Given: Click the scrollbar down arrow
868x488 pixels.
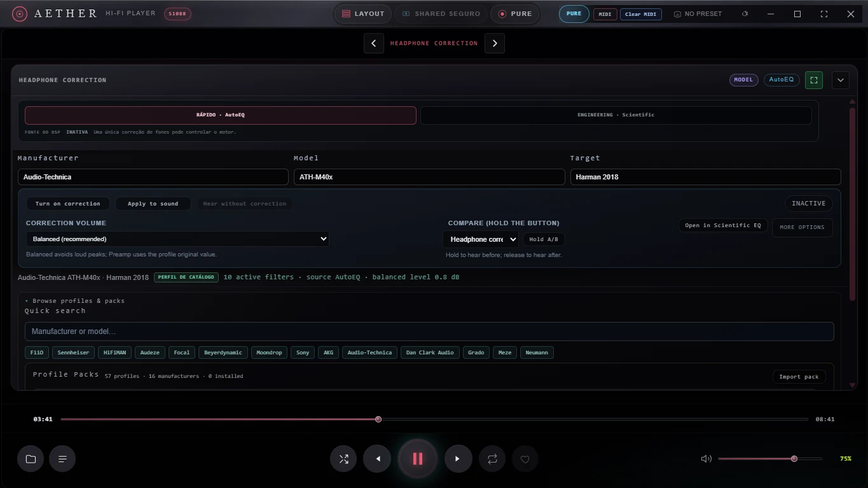Looking at the screenshot, I should (853, 385).
